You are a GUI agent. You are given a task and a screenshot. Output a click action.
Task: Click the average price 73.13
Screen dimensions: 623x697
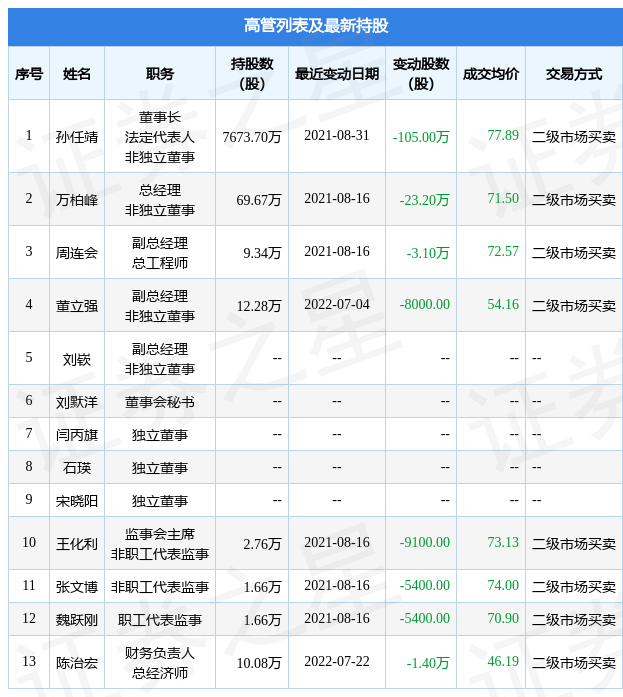click(503, 542)
